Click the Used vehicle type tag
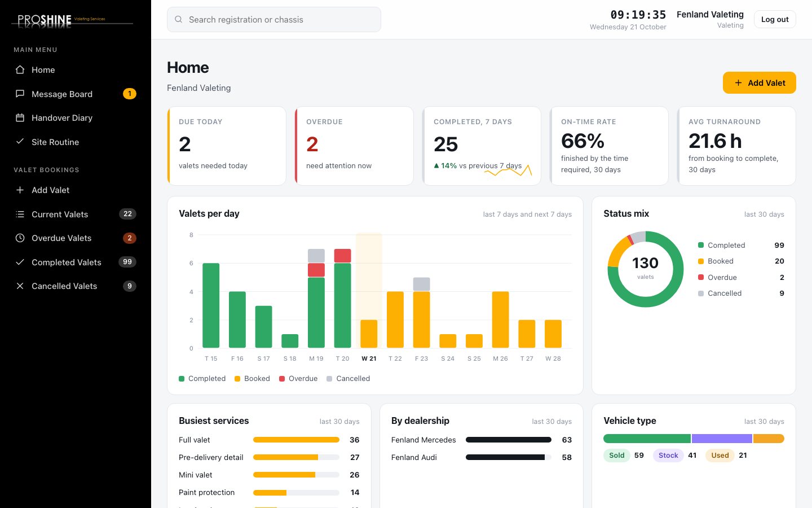Image resolution: width=812 pixels, height=508 pixels. point(720,456)
